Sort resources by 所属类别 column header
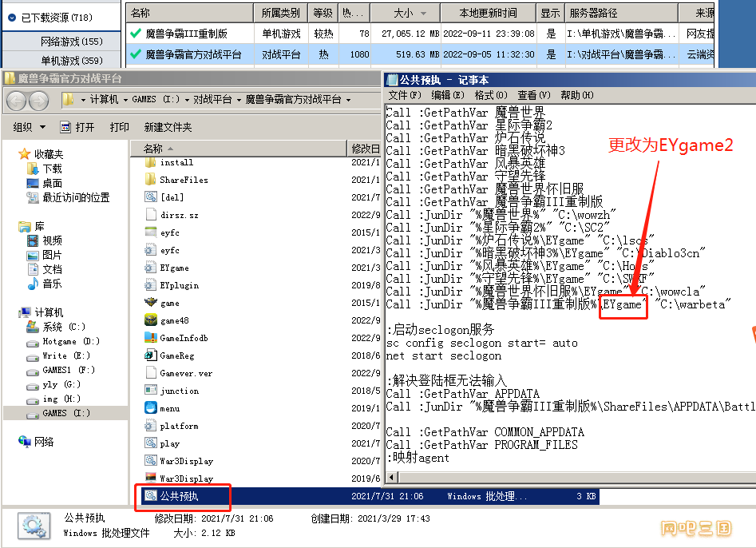This screenshot has width=756, height=548. point(281,13)
